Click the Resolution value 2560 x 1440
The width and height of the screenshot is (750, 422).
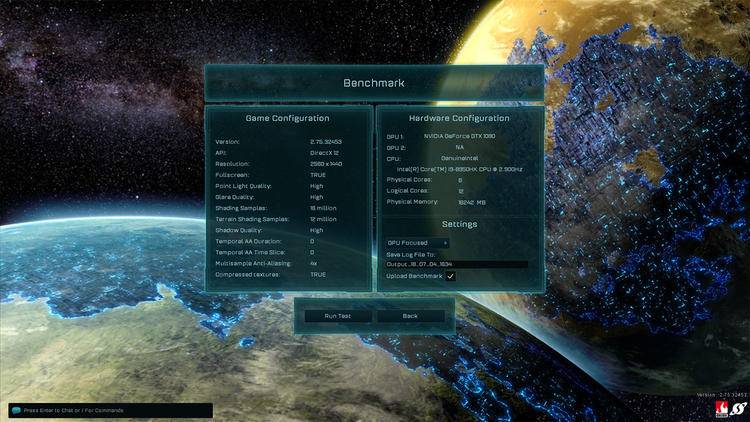click(327, 164)
